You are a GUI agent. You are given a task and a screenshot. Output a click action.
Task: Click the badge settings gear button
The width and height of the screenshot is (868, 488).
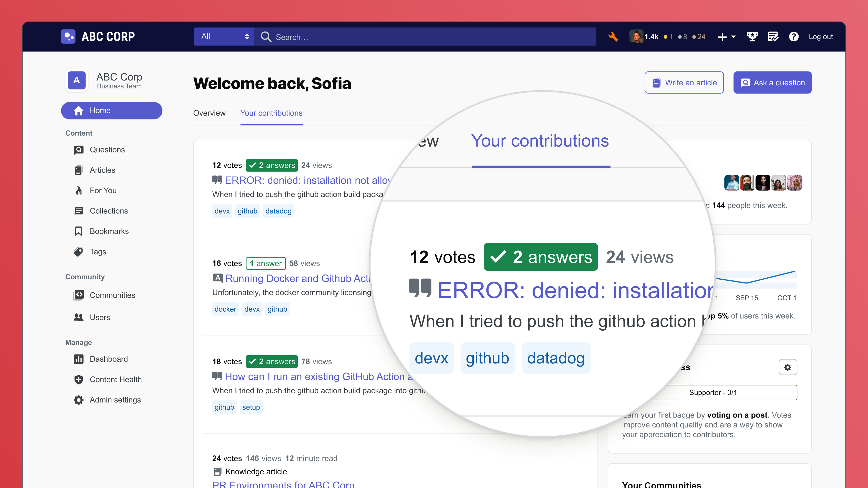[x=788, y=367]
